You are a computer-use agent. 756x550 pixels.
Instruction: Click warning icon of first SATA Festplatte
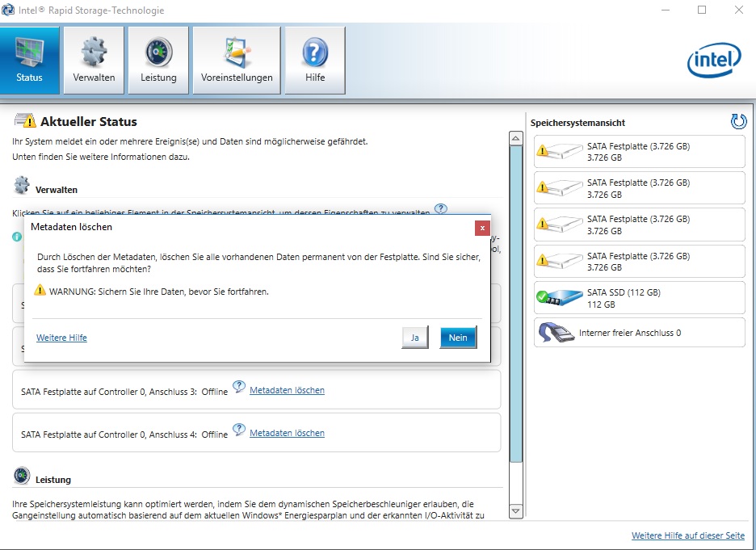pyautogui.click(x=543, y=151)
